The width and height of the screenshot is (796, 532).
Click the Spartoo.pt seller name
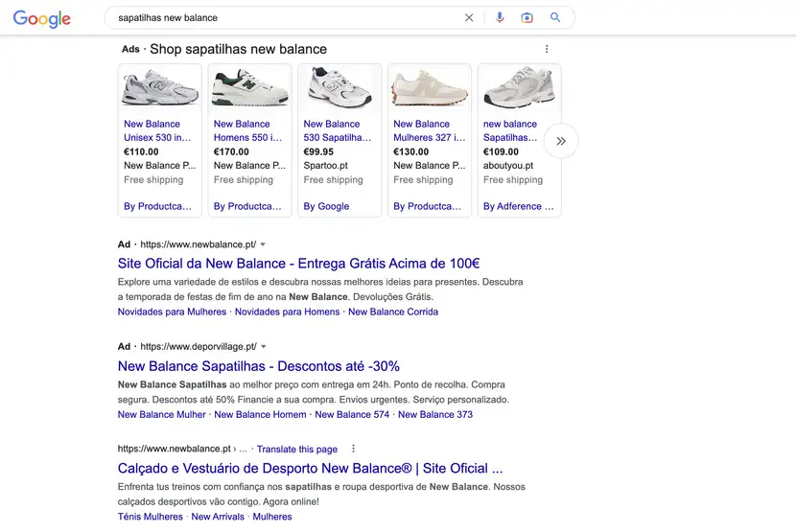coord(325,166)
